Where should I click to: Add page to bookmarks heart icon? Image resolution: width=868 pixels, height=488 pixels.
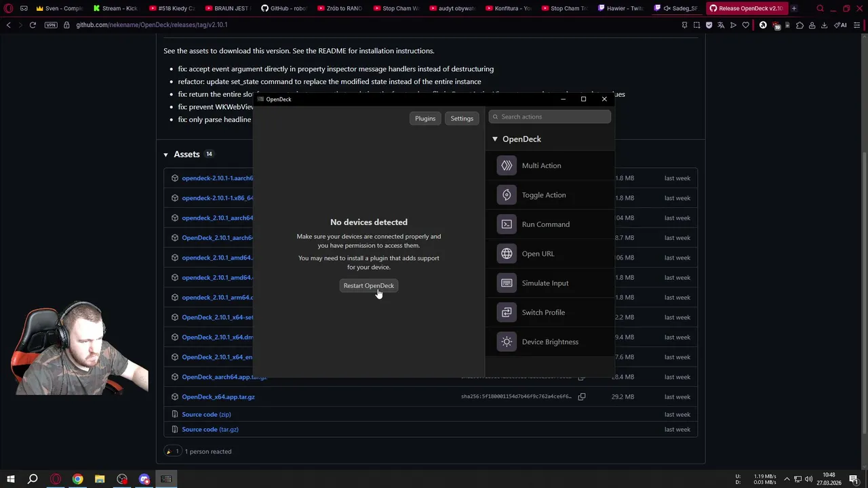coord(745,25)
